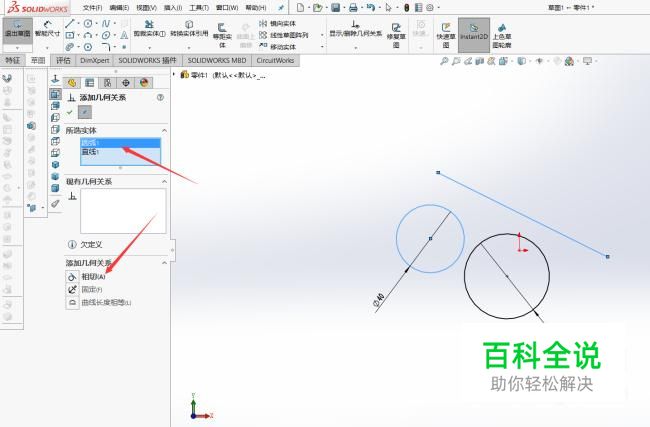Select the sketch Text (A) tool
Viewport: 650px width, 427px height.
(124, 35)
